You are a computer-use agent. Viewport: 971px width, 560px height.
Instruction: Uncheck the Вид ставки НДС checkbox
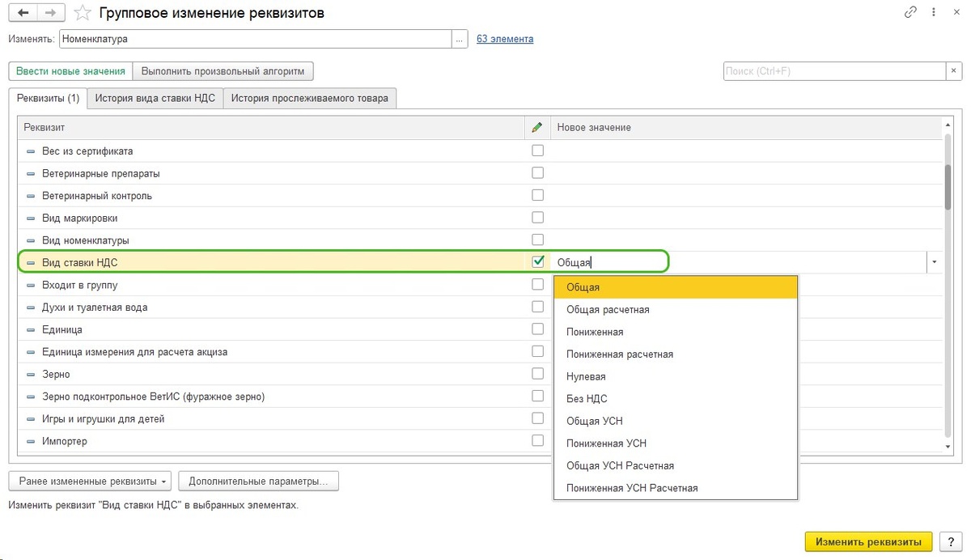[537, 262]
